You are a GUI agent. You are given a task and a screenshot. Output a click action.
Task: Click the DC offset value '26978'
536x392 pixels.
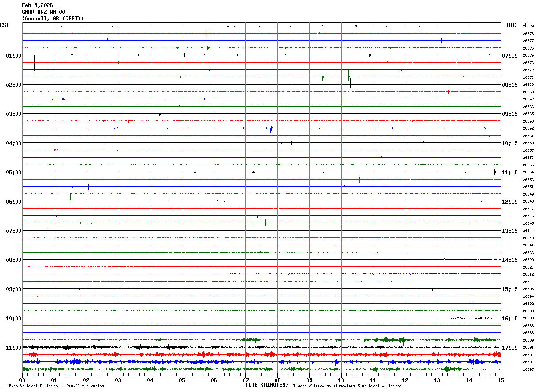click(528, 34)
